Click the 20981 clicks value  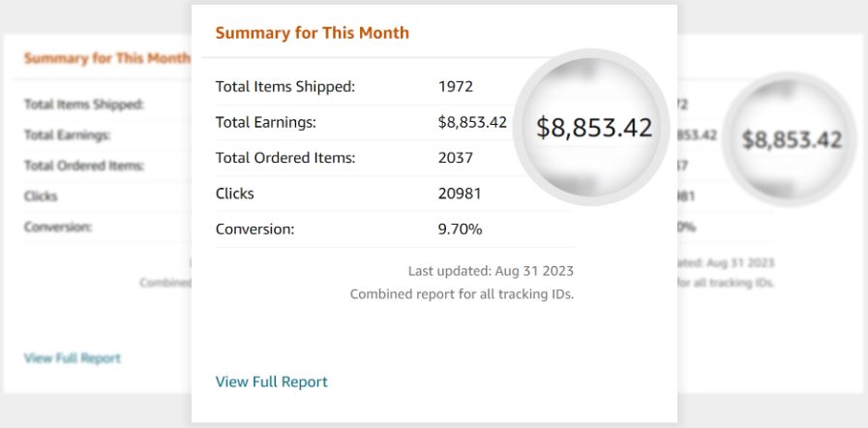460,194
